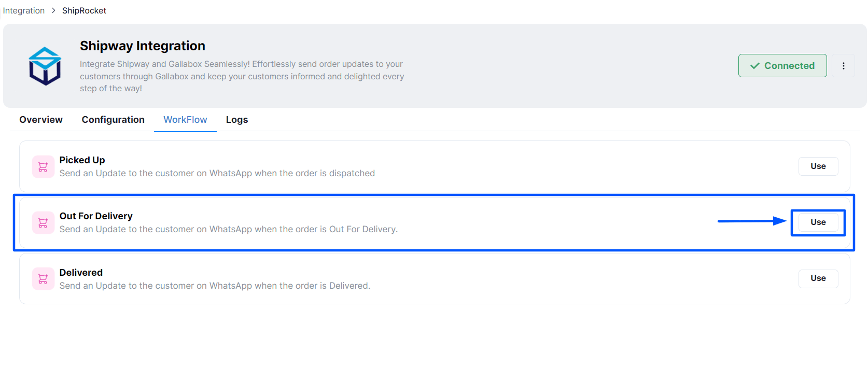
Task: Open the Configuration tab
Action: pyautogui.click(x=113, y=120)
